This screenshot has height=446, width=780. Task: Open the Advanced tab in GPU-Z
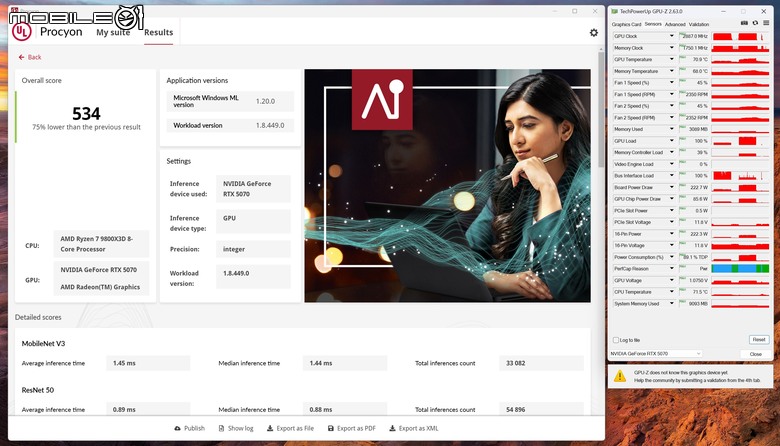pyautogui.click(x=675, y=24)
